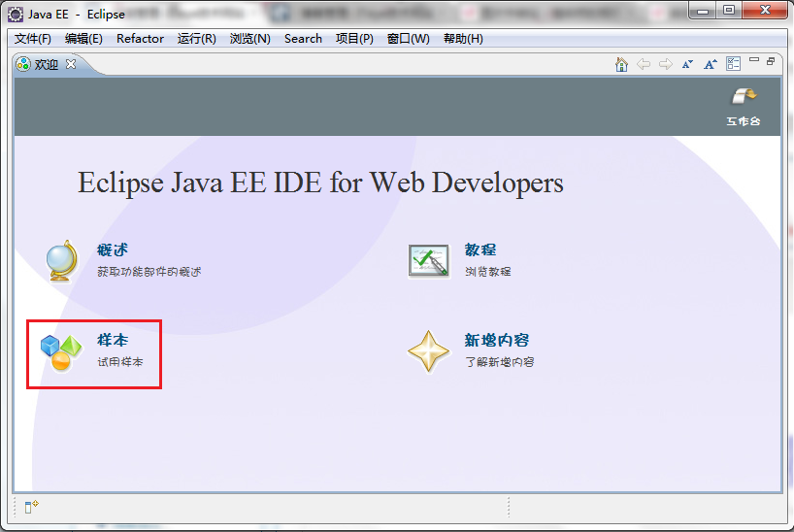Click the Eclipse Java EE IDE heading

pyautogui.click(x=320, y=183)
